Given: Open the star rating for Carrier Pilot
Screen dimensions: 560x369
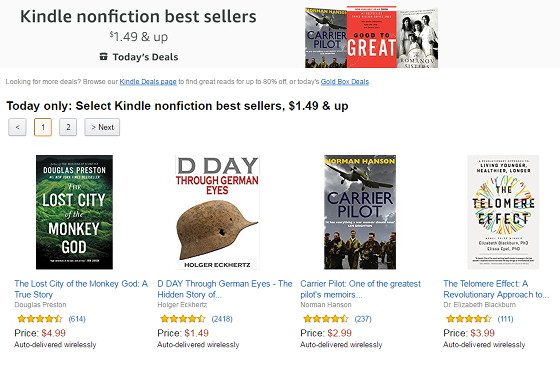Looking at the screenshot, I should click(326, 319).
